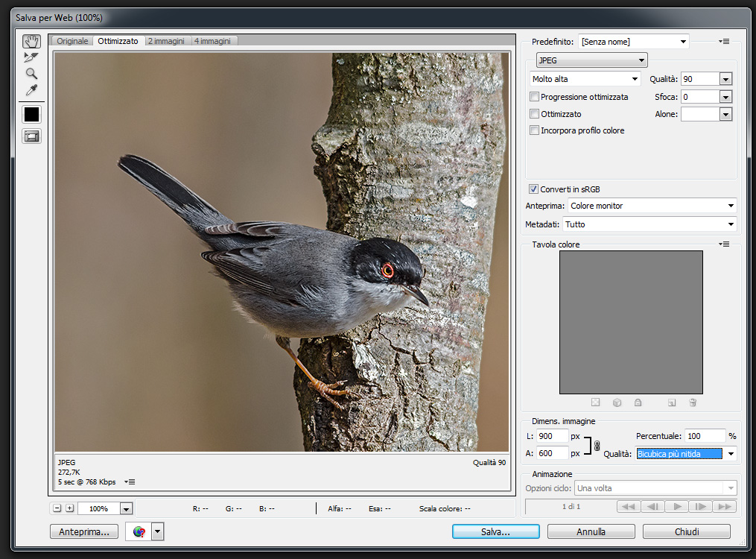Click the zoom in plus button
This screenshot has height=559, width=756.
(70, 508)
